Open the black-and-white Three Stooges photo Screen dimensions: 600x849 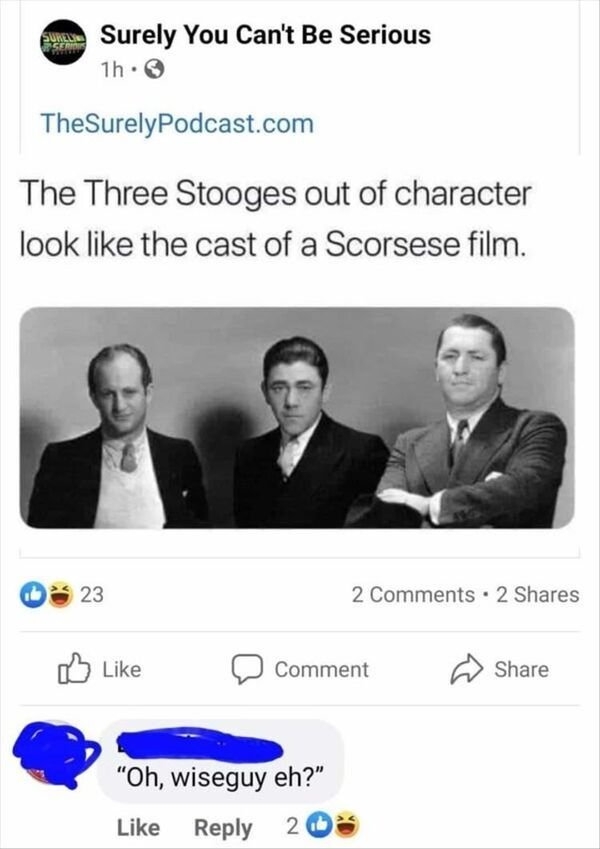click(297, 417)
